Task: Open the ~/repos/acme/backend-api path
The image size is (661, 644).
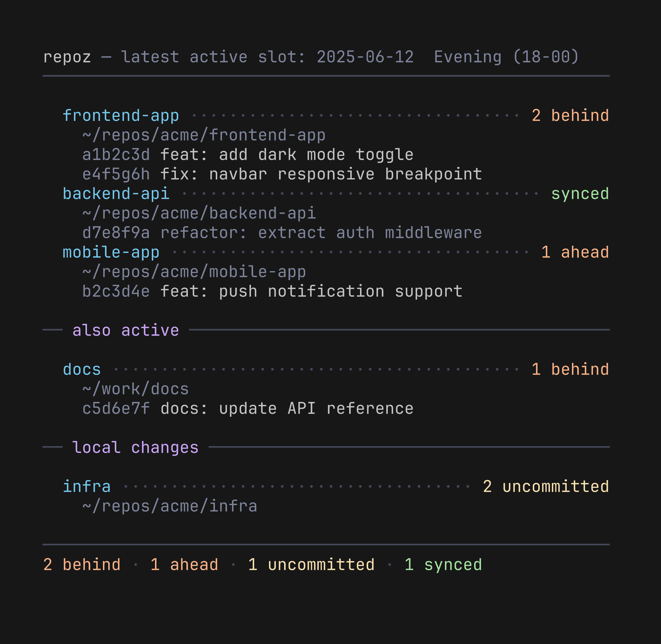Action: (199, 213)
